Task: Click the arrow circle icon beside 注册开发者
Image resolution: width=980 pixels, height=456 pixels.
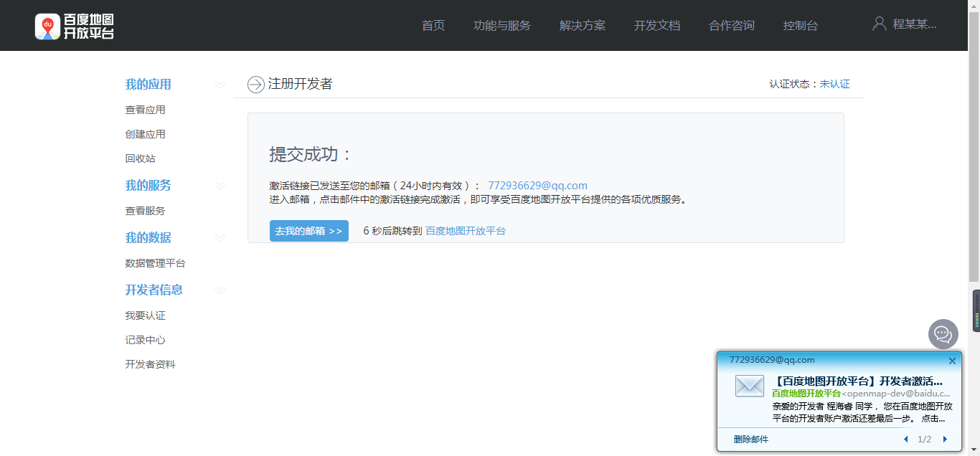Action: [256, 85]
